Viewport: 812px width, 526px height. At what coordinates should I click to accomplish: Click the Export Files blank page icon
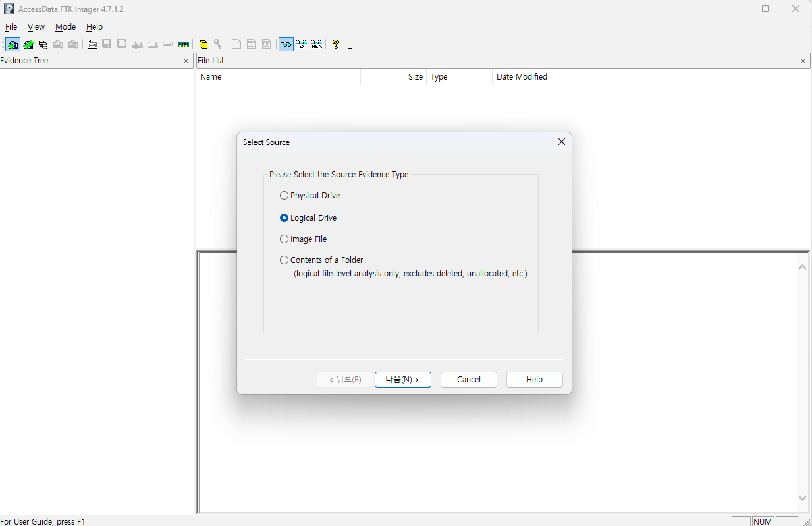point(236,44)
